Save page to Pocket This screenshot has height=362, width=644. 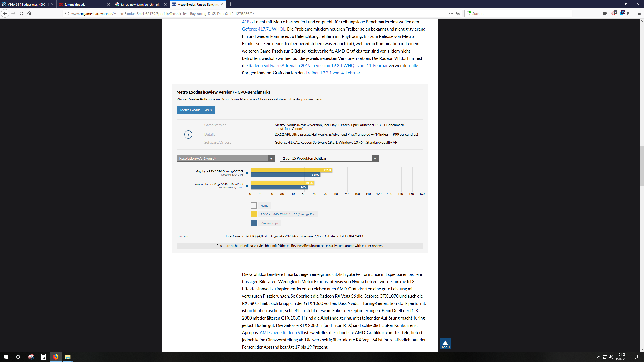click(x=458, y=13)
